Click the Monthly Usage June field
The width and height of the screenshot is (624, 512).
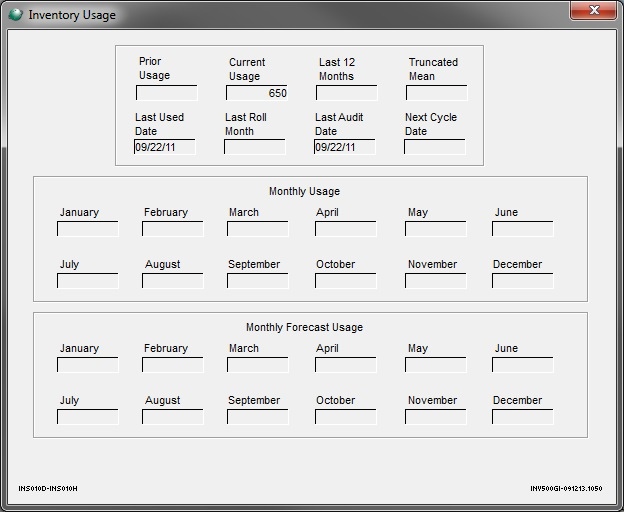[523, 229]
